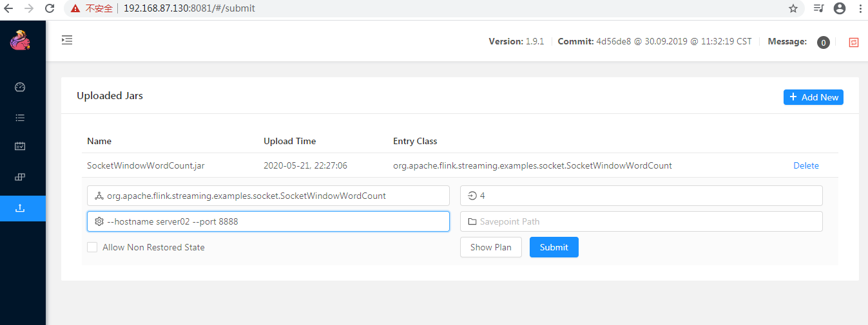Open the Jobs list sidebar icon
This screenshot has width=868, height=325.
click(x=20, y=118)
